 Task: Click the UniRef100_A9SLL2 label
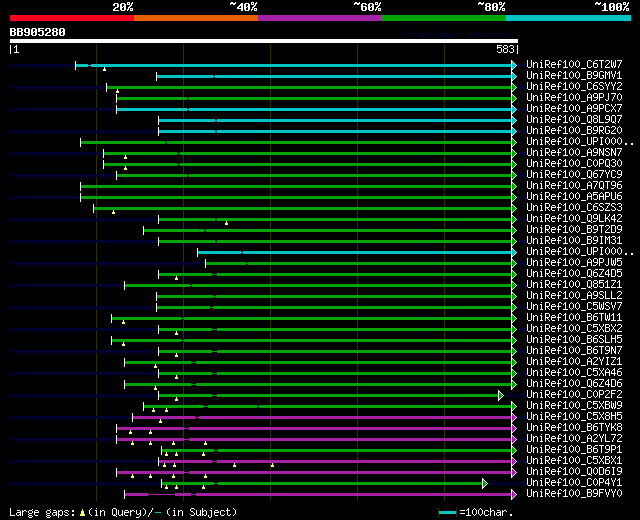click(574, 296)
